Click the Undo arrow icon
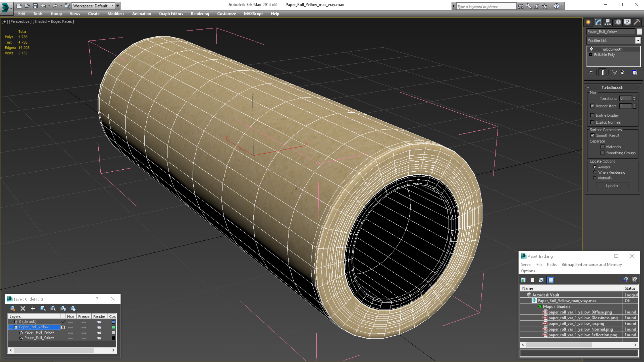Screen dimensions: 644x362 coord(43,6)
